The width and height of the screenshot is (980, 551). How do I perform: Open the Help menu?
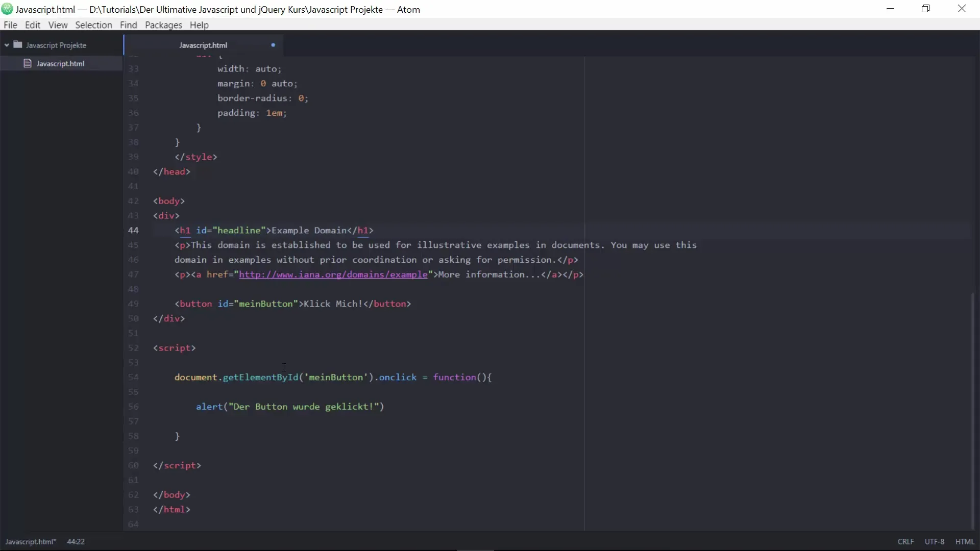coord(199,25)
